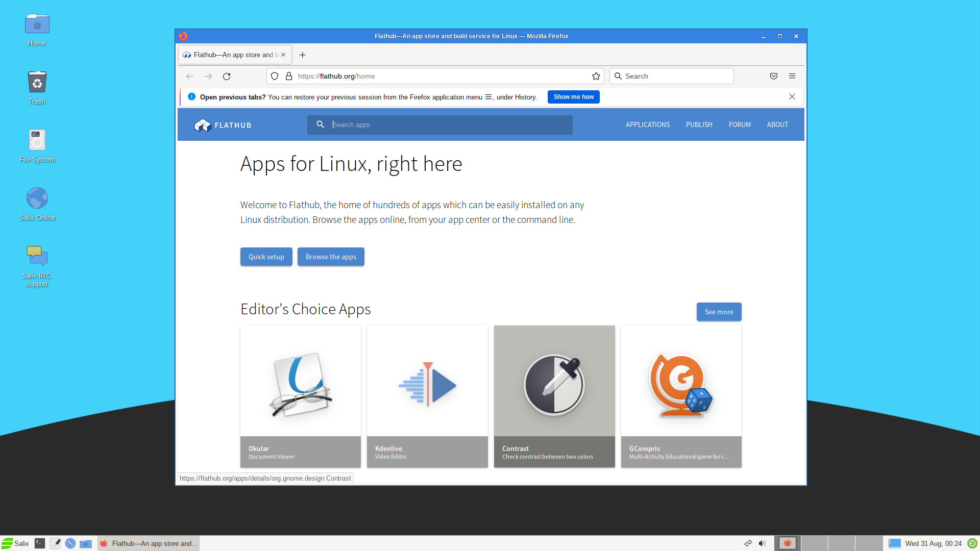Click the Firefox URL address bar
Viewport: 980px width, 551px height.
pos(435,77)
